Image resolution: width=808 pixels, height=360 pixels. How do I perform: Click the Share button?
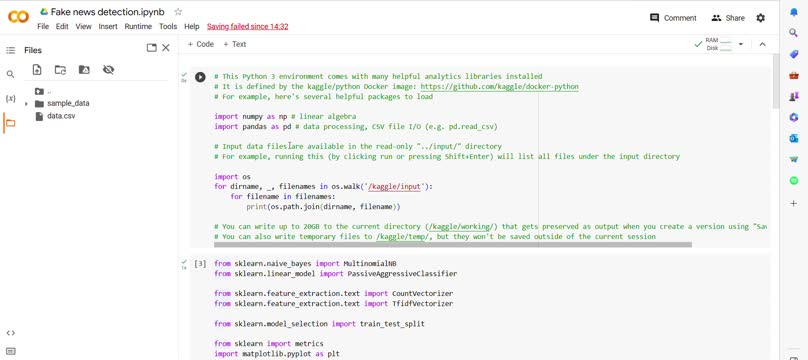[728, 18]
